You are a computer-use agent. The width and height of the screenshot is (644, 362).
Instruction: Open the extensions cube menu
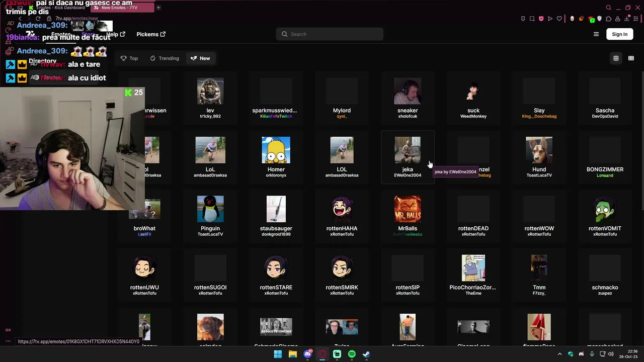click(609, 19)
